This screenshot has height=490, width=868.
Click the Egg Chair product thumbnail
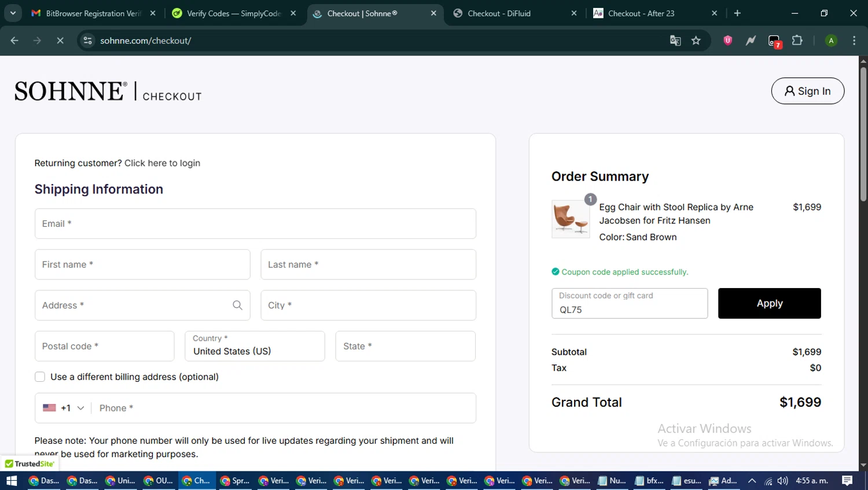(x=571, y=219)
